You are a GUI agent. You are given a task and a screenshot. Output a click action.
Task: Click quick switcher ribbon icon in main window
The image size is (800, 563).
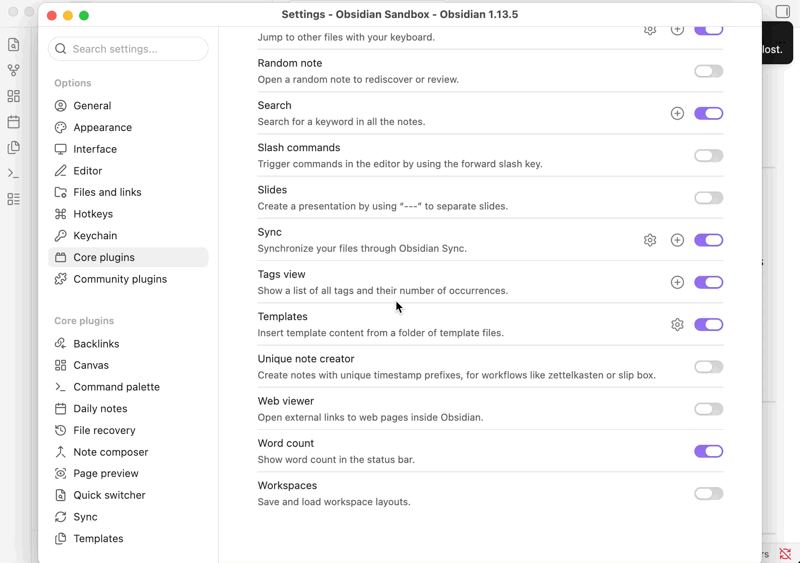click(14, 44)
